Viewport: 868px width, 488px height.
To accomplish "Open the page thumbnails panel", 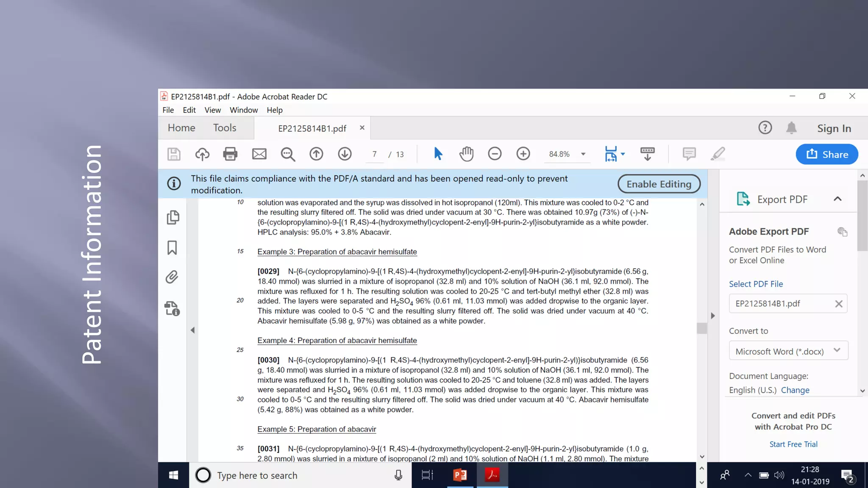I will (172, 218).
